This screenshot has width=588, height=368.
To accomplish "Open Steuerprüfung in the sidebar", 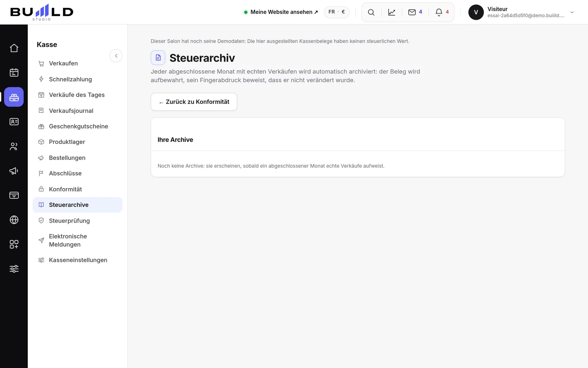I will [78, 221].
